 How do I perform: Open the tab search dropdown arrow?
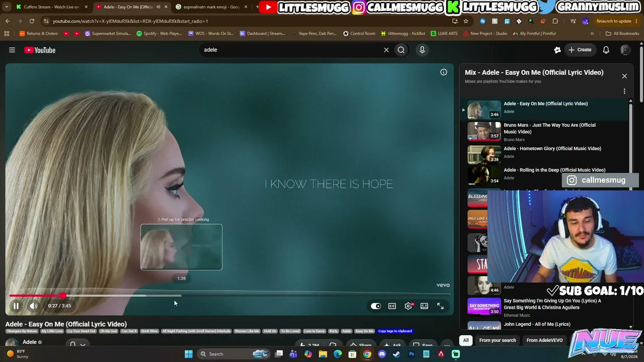7,7
